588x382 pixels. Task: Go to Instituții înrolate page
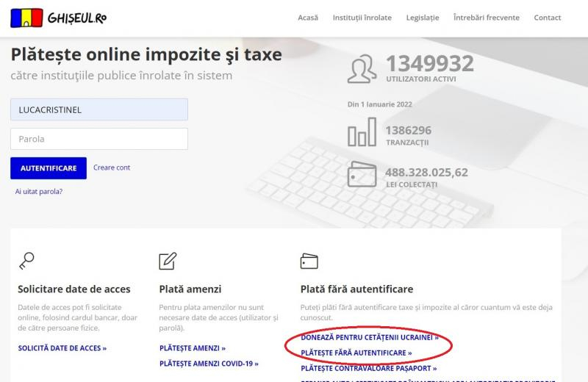tap(362, 18)
